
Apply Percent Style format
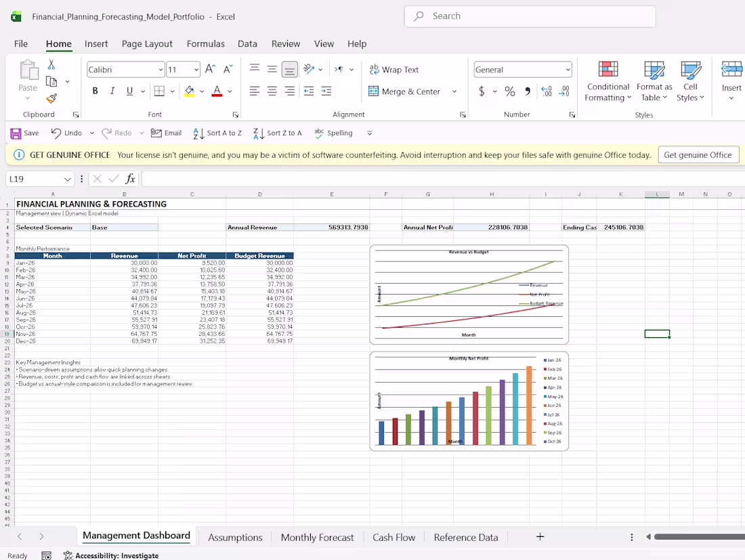510,91
